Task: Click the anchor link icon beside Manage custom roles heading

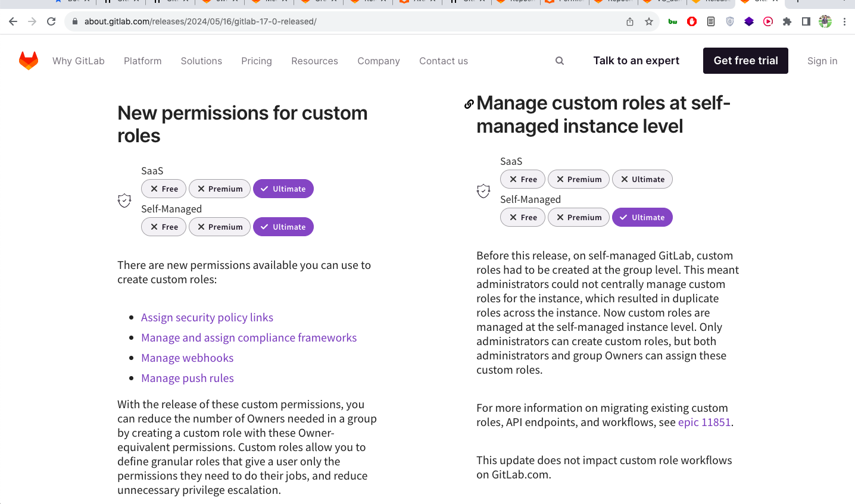Action: pyautogui.click(x=469, y=104)
